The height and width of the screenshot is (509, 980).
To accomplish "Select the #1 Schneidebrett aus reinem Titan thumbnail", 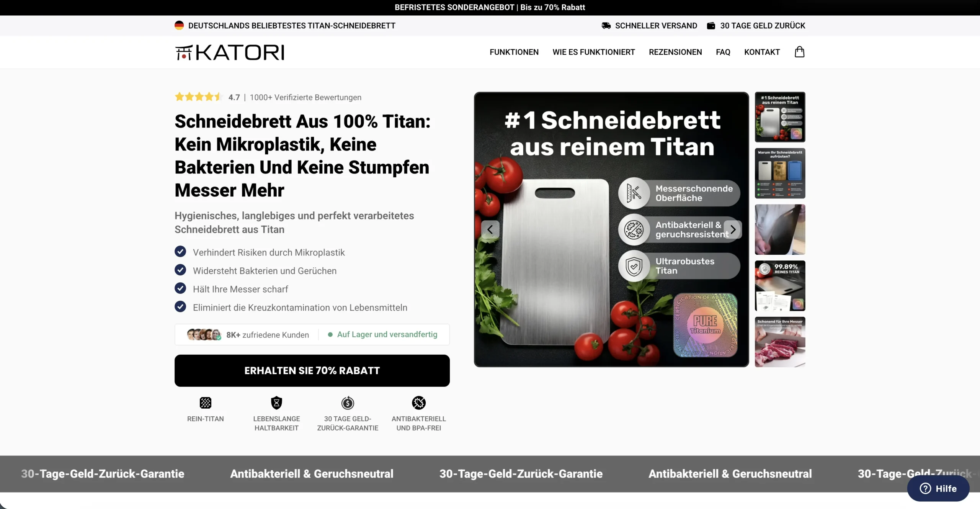I will (x=780, y=117).
